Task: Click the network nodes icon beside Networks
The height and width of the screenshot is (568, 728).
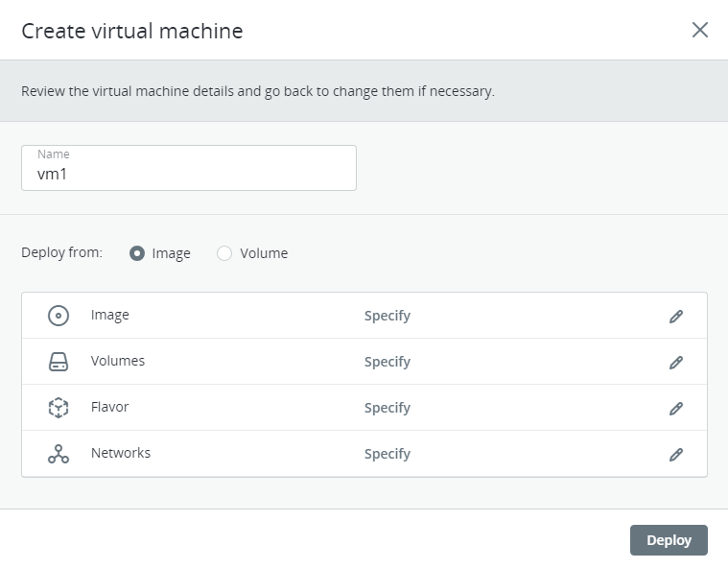Action: 59,454
